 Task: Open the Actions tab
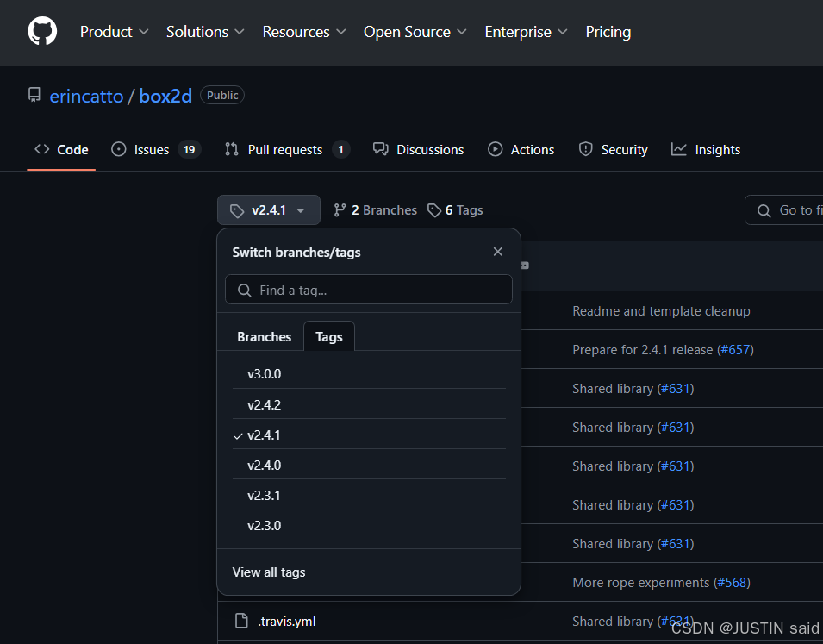click(x=521, y=150)
